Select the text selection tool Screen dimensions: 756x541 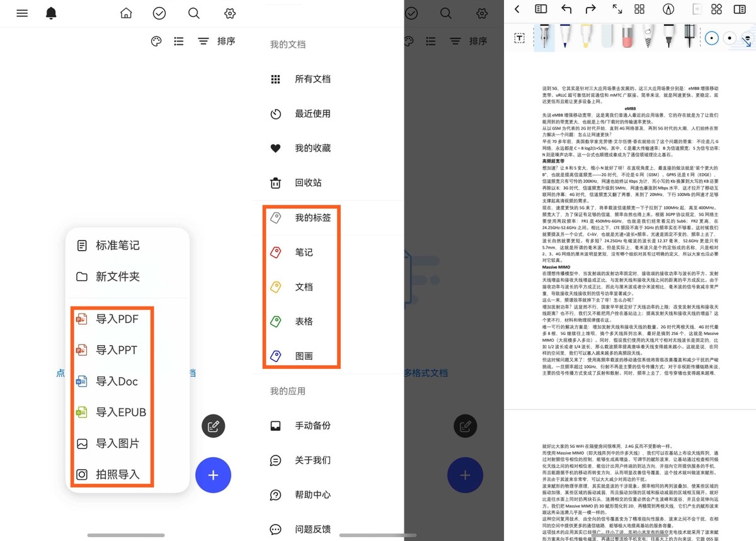tap(519, 38)
